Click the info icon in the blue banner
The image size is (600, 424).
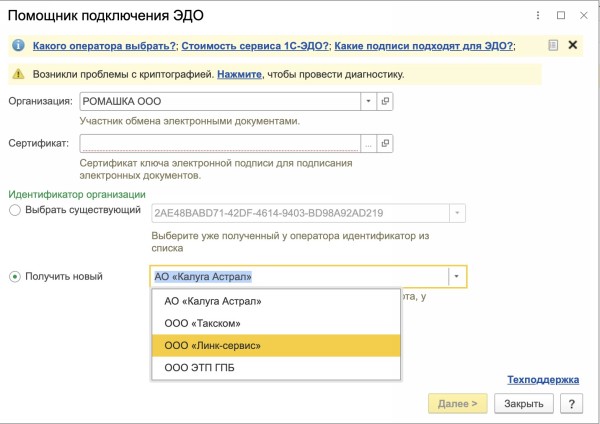[17, 45]
